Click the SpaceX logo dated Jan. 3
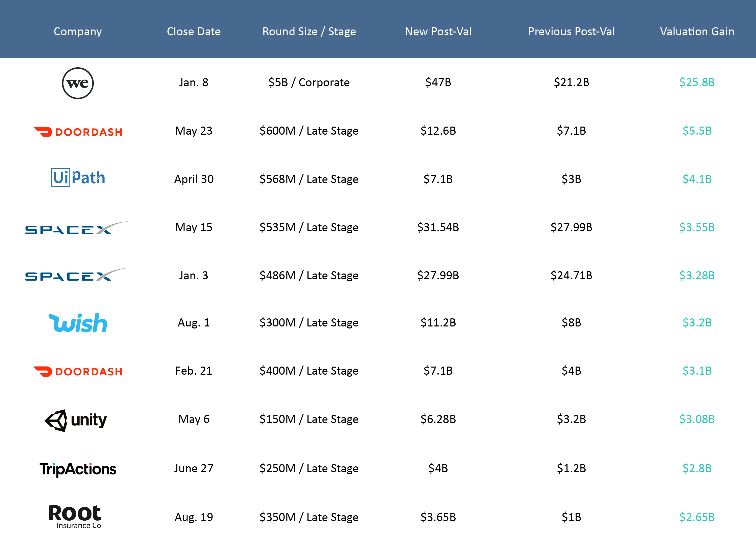The image size is (756, 541). [x=78, y=275]
